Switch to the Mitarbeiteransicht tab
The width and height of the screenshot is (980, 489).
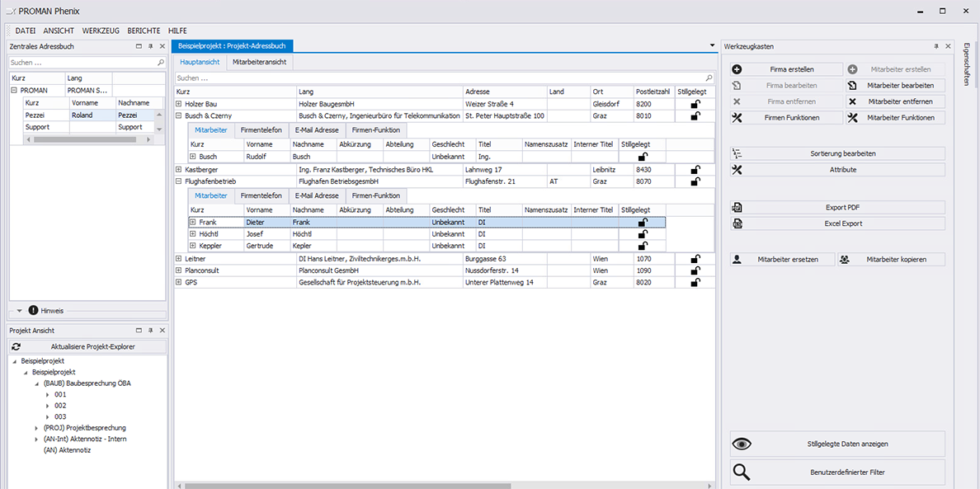[259, 63]
